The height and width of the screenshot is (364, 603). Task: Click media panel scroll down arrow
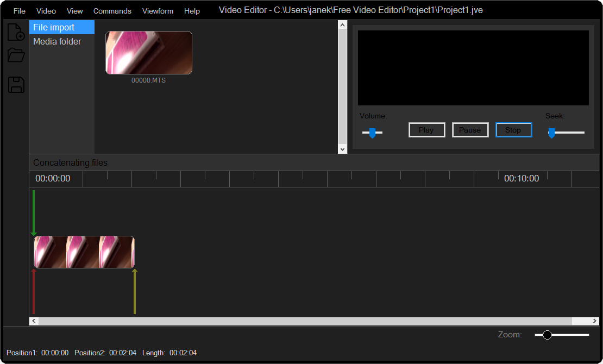pos(342,149)
